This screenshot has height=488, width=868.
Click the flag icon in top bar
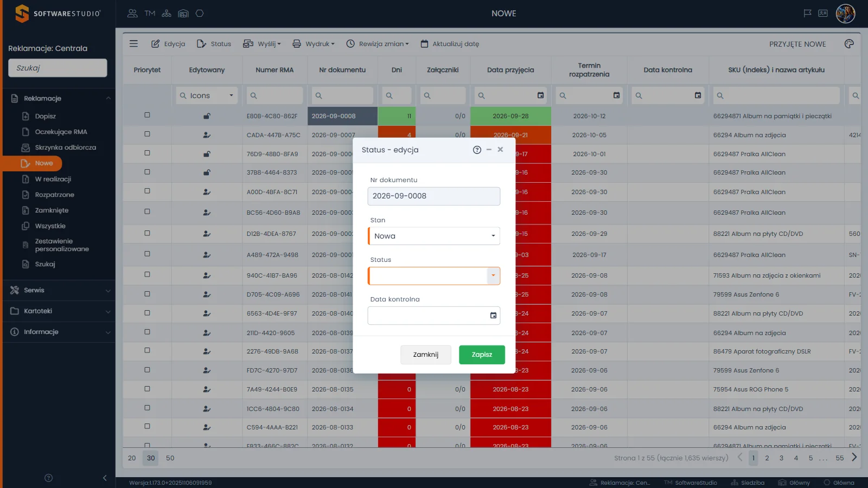coord(807,13)
